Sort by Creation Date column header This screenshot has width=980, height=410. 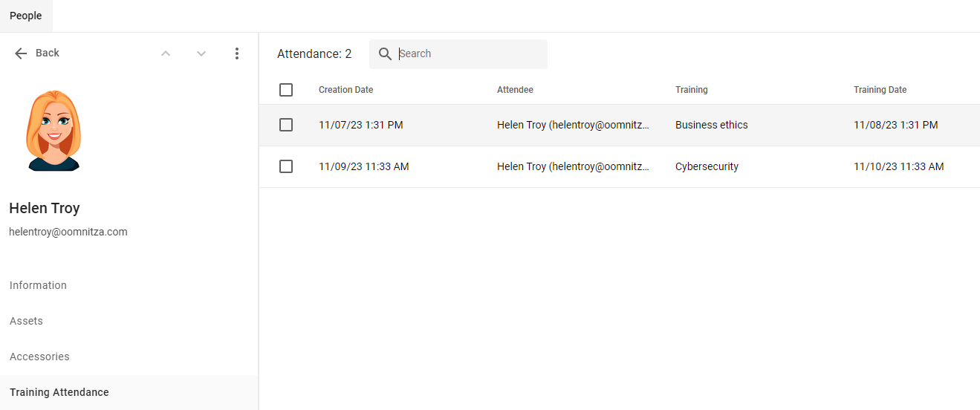pyautogui.click(x=345, y=90)
